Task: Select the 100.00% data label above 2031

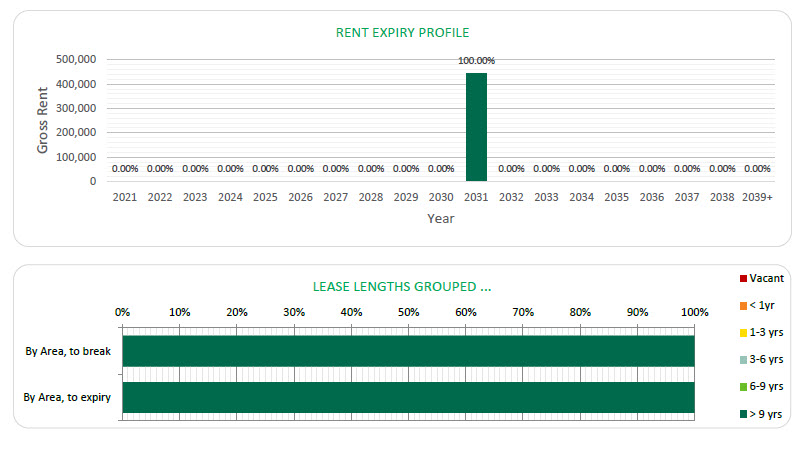Action: tap(476, 61)
